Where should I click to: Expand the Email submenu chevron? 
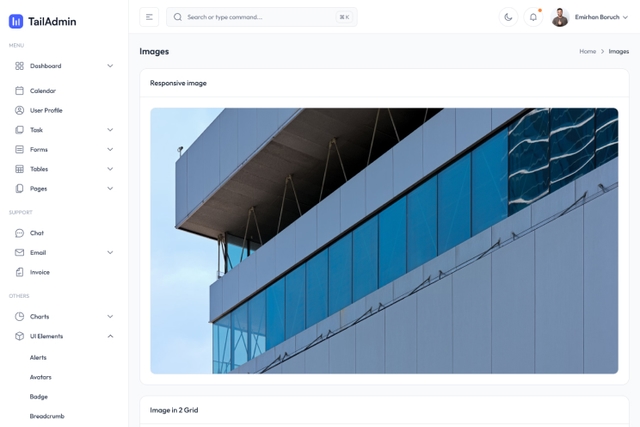click(x=110, y=253)
